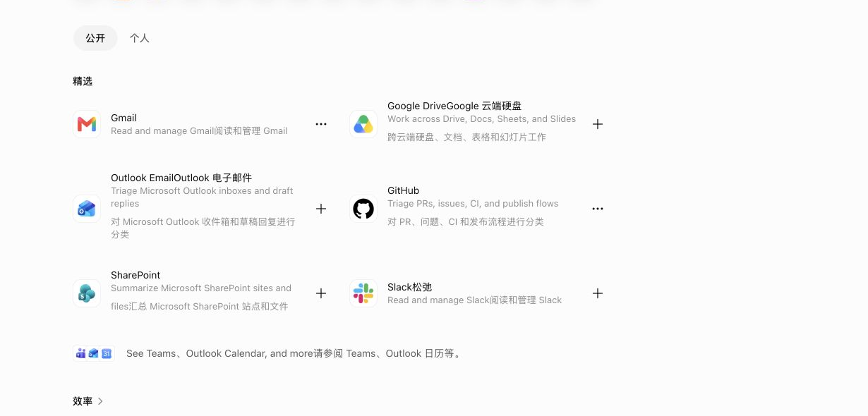Open See Teams, Outlook Calendar, and more link

295,353
